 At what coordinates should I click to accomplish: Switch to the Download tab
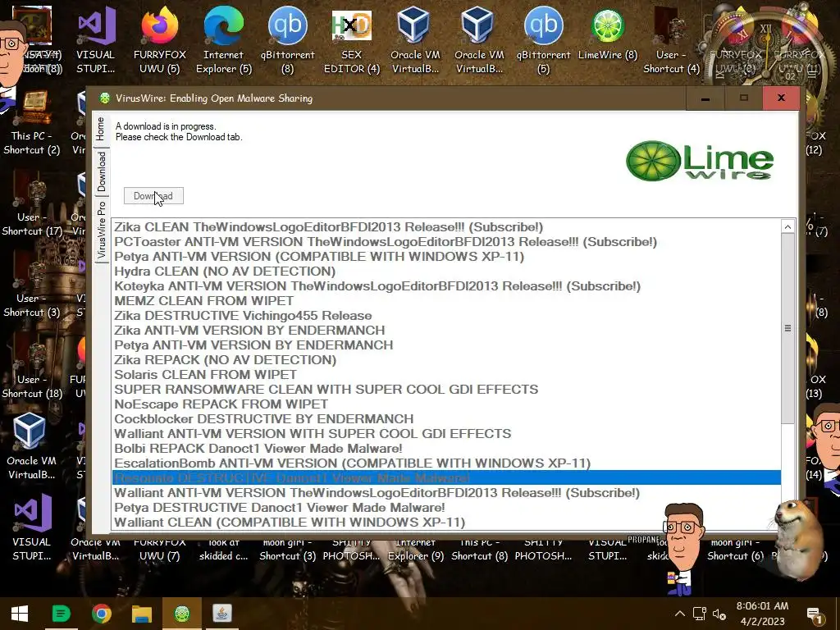(x=101, y=171)
